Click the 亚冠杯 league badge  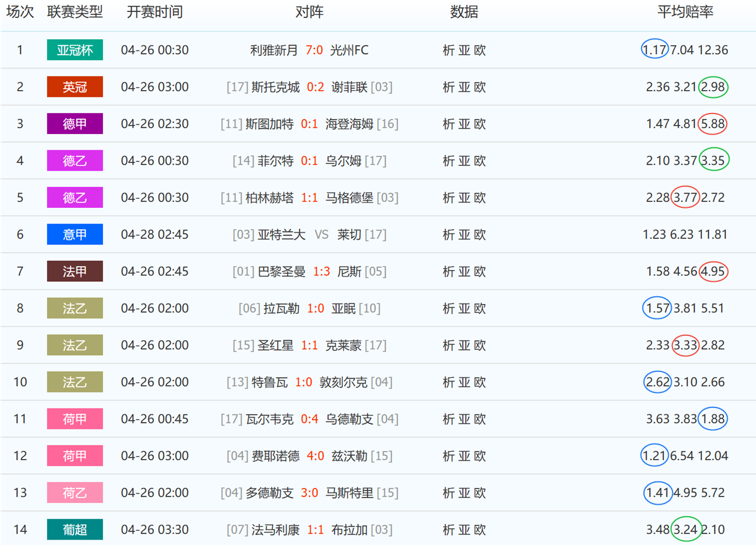coord(75,50)
